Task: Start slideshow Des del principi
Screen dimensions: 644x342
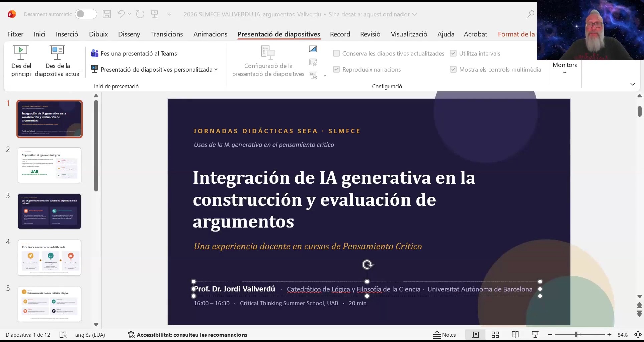Action: (21, 61)
